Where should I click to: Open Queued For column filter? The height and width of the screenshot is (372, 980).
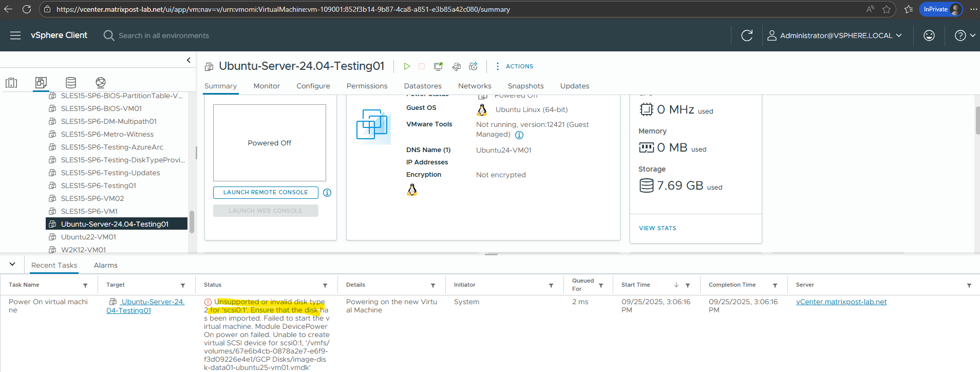601,286
